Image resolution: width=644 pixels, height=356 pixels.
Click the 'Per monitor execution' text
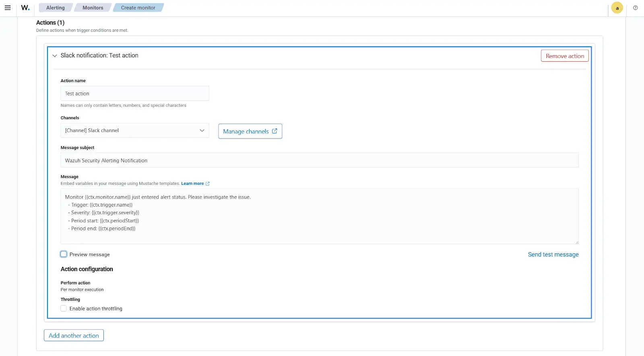coord(82,290)
